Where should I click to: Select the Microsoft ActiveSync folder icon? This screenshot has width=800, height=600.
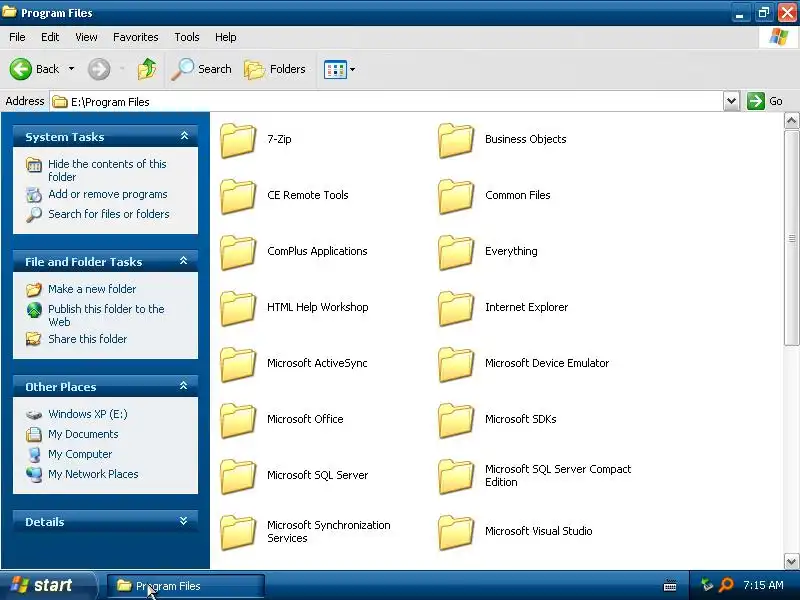[238, 364]
